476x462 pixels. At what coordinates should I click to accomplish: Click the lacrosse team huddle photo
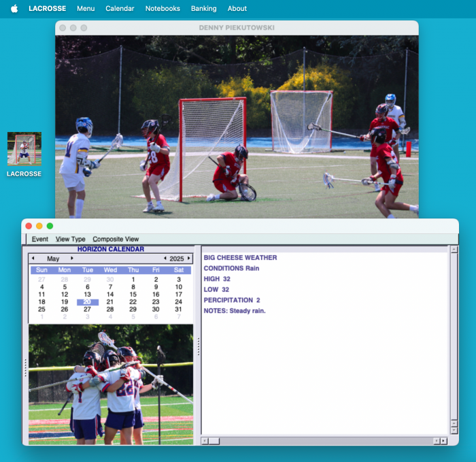click(x=111, y=384)
